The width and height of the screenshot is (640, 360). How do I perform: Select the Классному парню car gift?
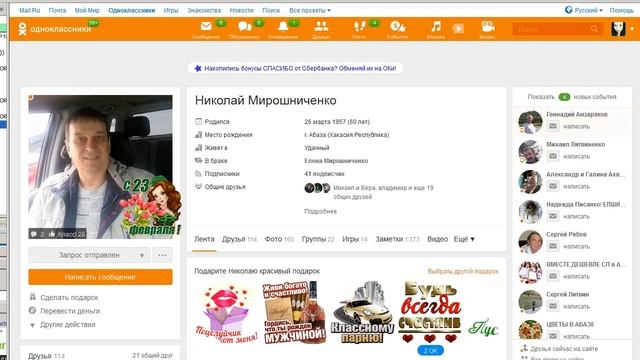[x=362, y=312]
